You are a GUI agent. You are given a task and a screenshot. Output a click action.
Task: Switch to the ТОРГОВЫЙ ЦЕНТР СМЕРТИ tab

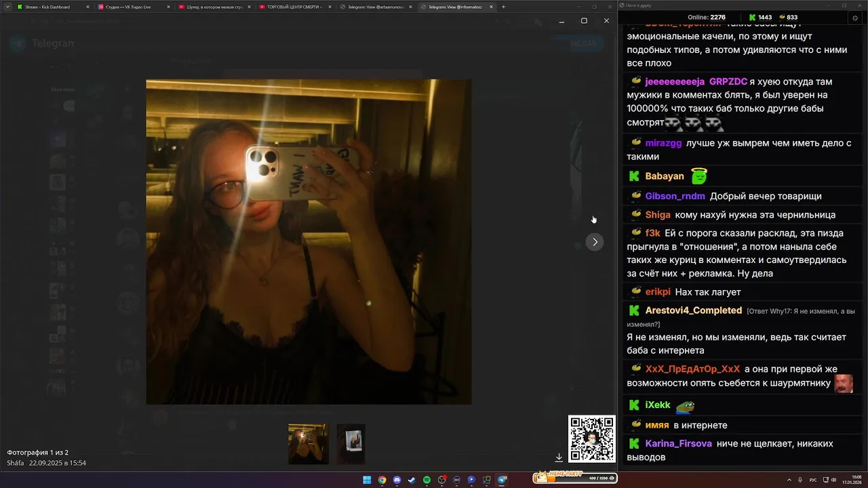294,7
